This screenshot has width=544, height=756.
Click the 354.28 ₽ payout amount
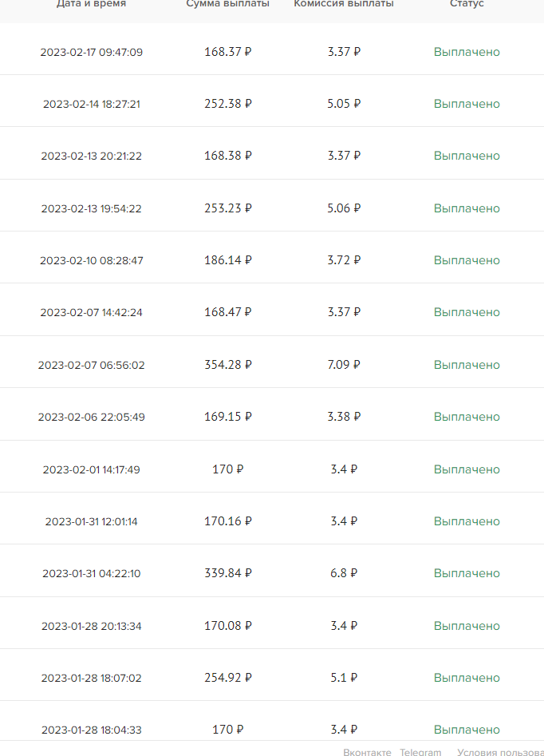228,365
